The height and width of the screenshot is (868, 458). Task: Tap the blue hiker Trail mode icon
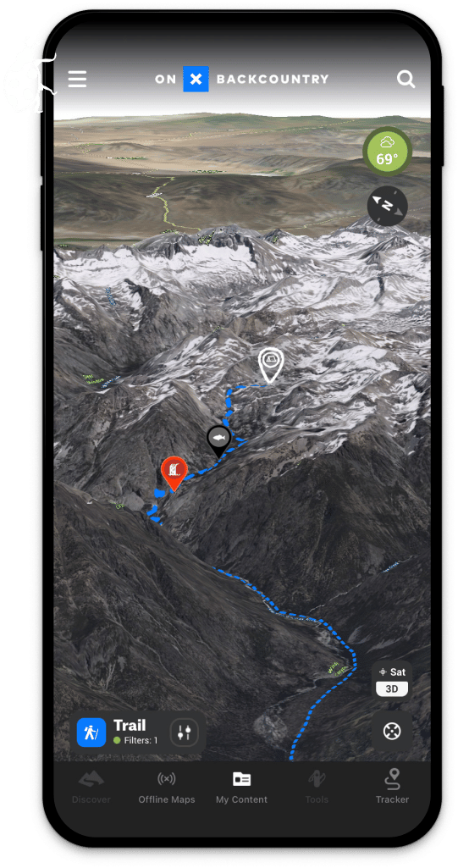pos(91,733)
